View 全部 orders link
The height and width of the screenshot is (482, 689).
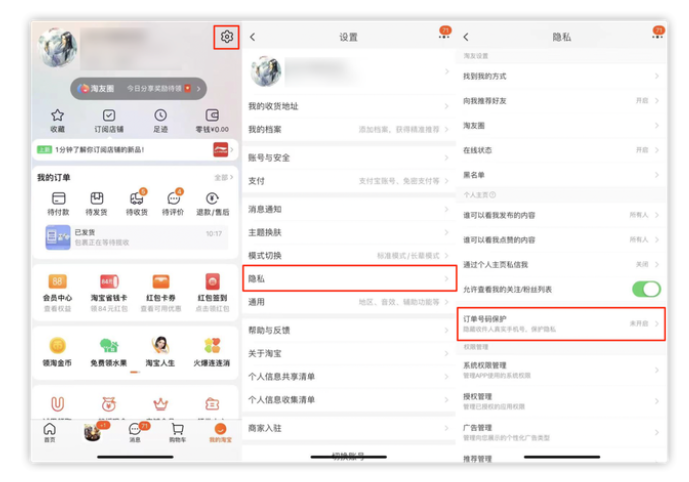tap(224, 178)
